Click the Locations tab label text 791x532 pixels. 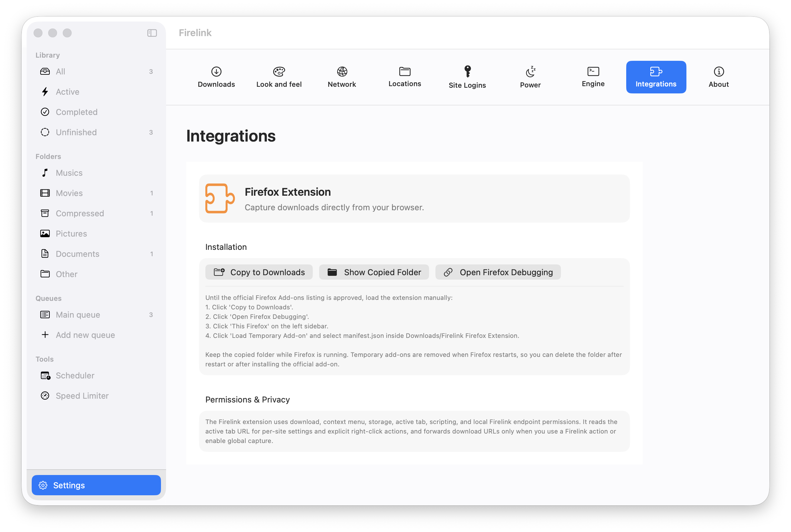[405, 84]
